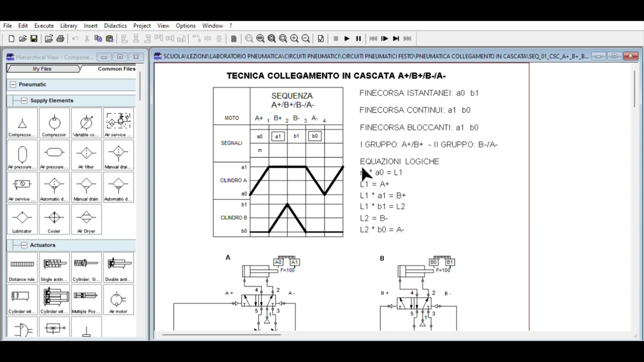Open the Insert menu
644x362 pixels.
click(91, 26)
